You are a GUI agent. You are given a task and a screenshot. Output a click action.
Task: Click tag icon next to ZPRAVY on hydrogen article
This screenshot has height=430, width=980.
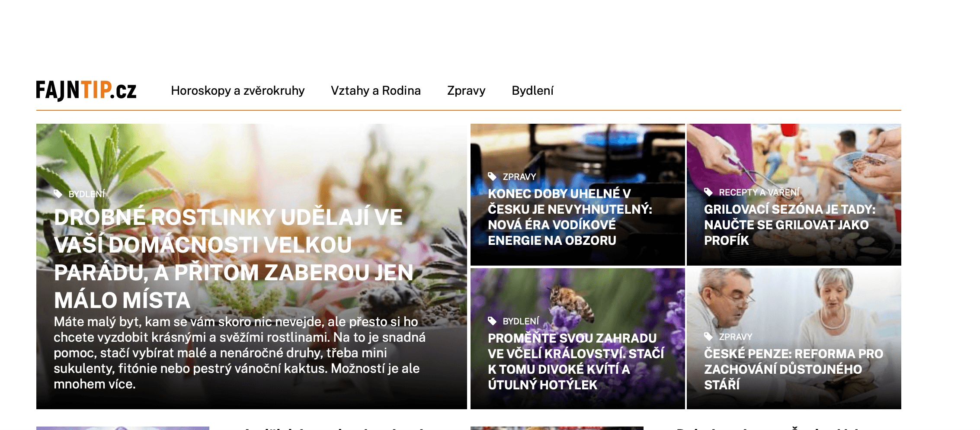point(492,176)
